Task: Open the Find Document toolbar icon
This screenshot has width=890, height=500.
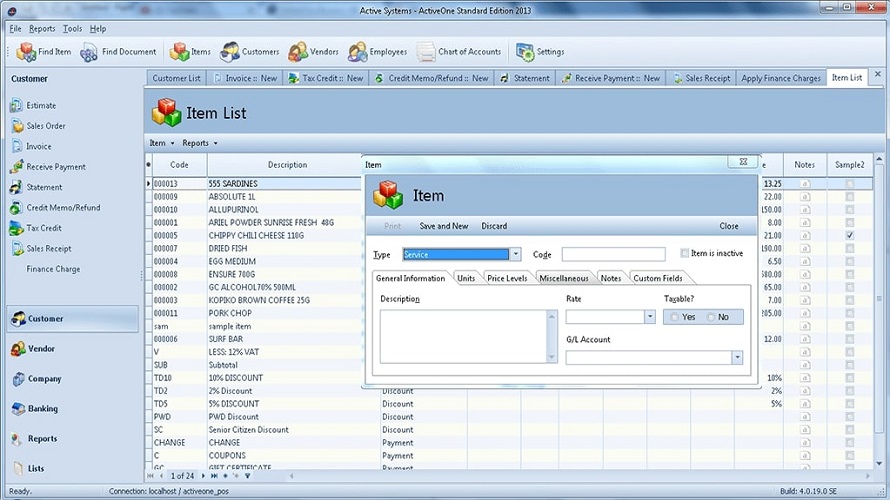Action: point(118,52)
